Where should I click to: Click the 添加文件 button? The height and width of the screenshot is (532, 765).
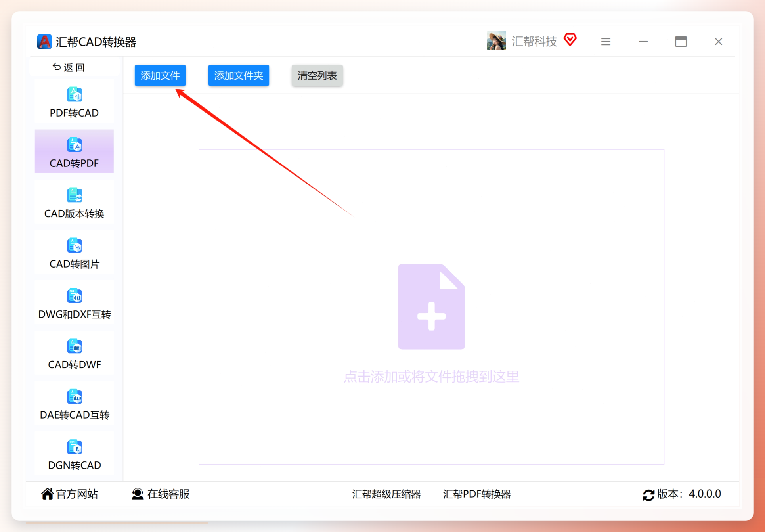tap(160, 75)
